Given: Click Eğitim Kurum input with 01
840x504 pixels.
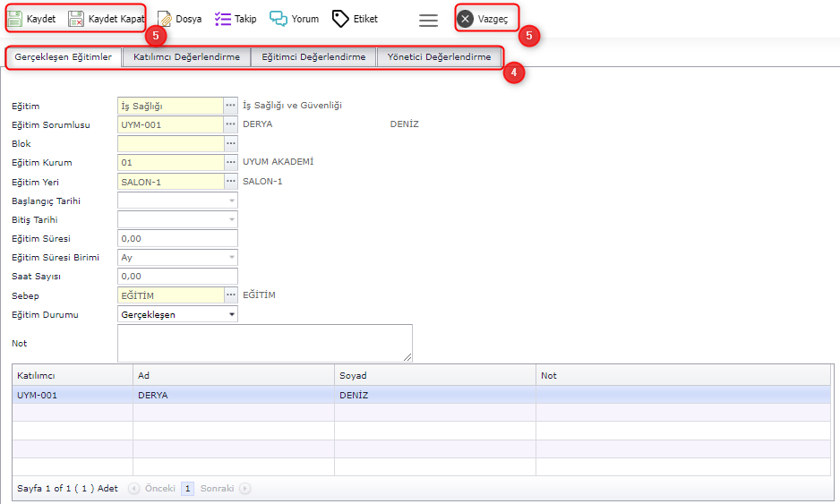Looking at the screenshot, I should [170, 162].
